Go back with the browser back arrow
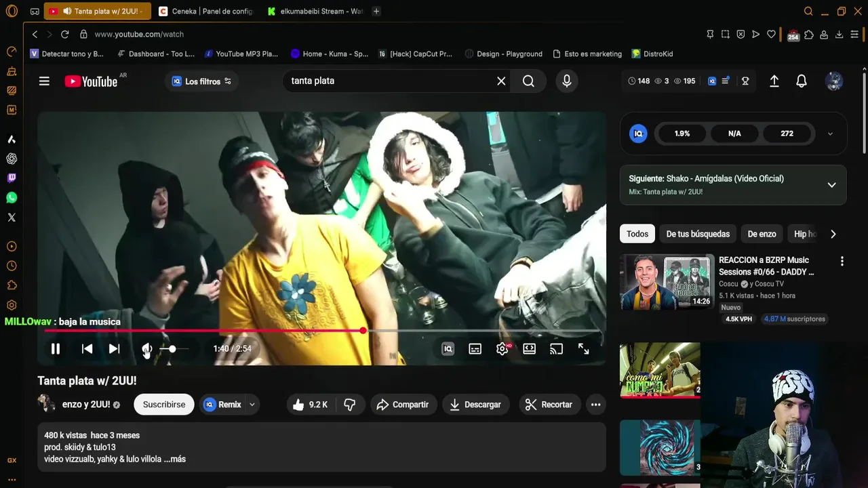Image resolution: width=868 pixels, height=488 pixels. (x=35, y=35)
